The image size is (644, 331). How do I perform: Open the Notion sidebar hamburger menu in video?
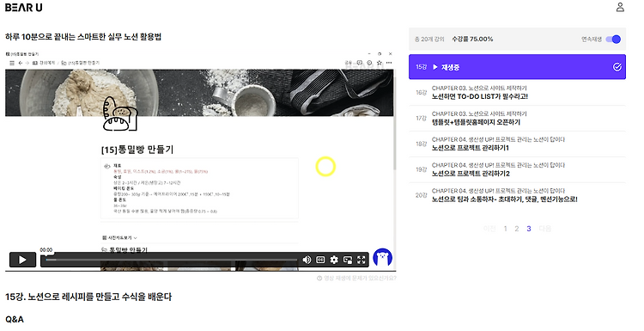point(12,63)
